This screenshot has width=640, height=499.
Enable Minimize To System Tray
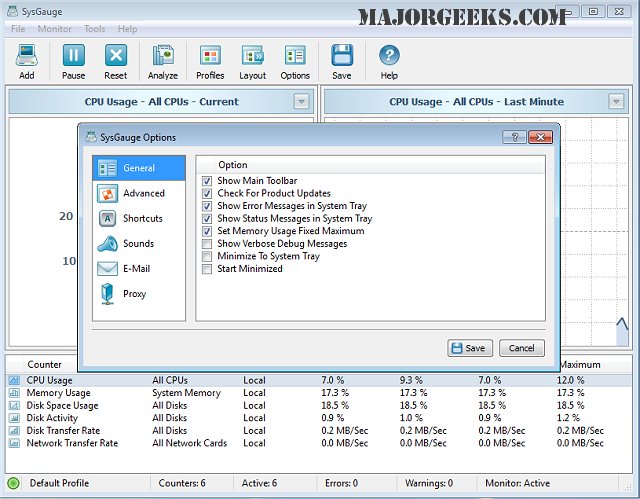coord(207,257)
